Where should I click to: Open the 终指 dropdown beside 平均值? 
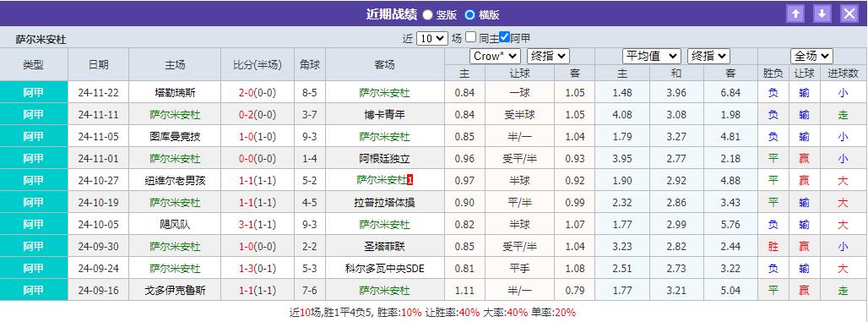pyautogui.click(x=708, y=56)
